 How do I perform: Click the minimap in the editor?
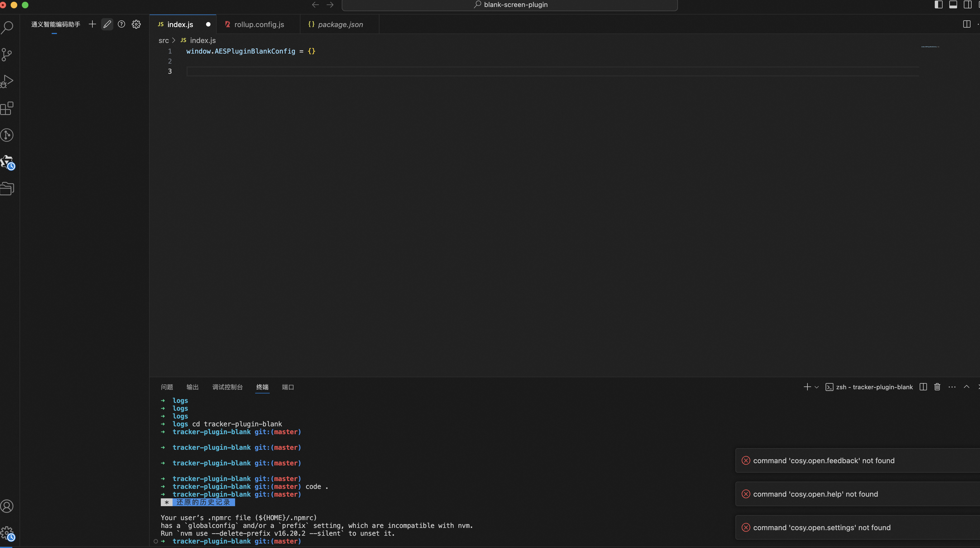pyautogui.click(x=930, y=47)
